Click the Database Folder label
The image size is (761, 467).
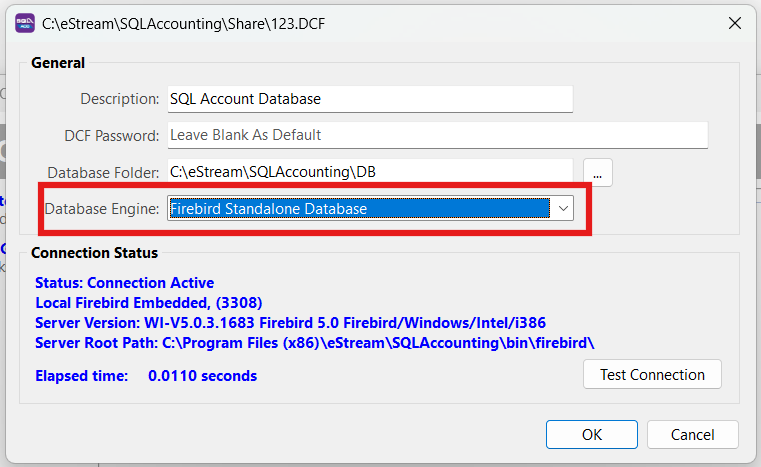click(103, 172)
